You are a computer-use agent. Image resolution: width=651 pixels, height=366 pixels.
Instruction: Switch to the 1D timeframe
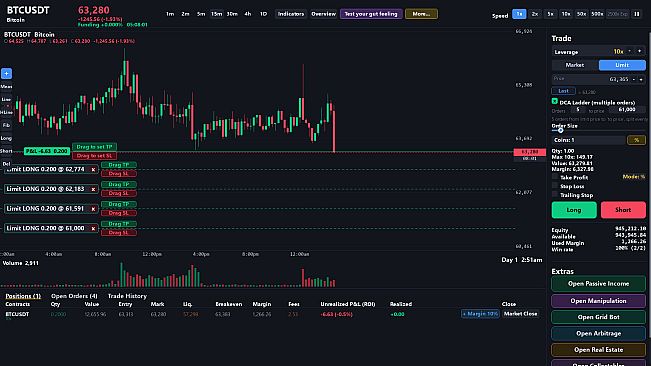263,14
